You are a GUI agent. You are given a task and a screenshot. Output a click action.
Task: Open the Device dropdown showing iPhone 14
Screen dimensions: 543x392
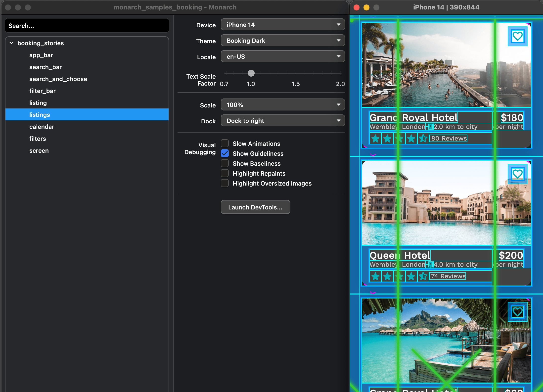tap(283, 25)
